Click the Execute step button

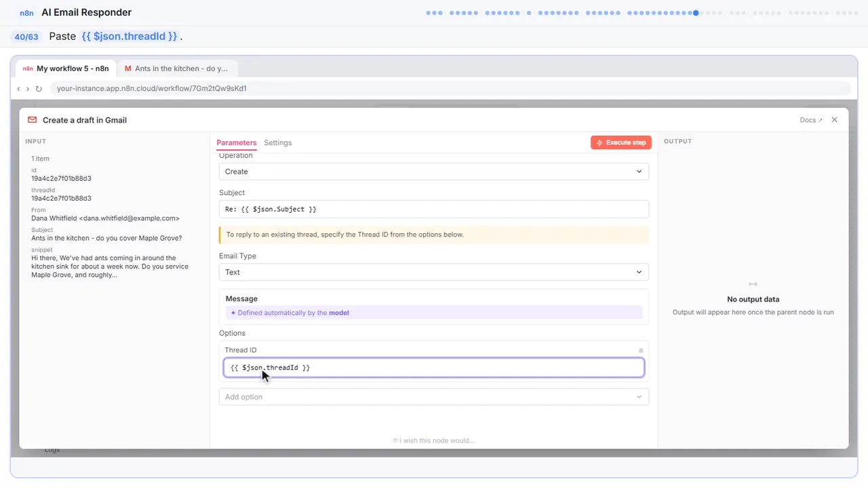pos(621,142)
